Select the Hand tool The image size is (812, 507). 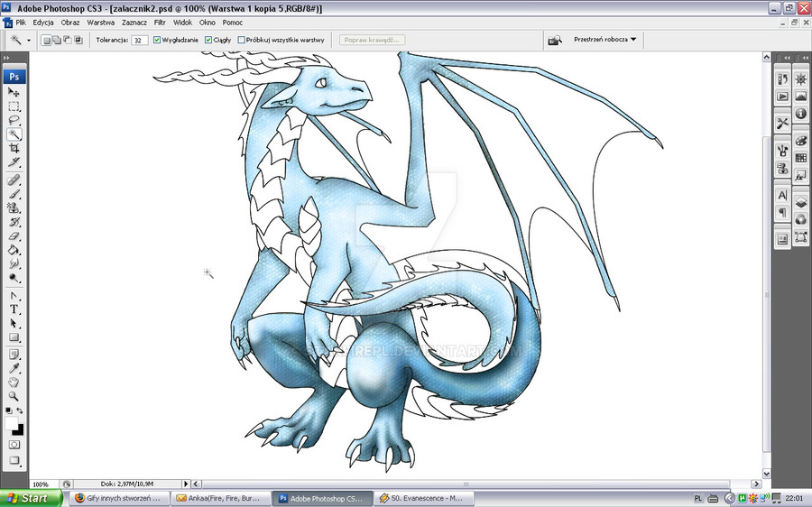(14, 383)
